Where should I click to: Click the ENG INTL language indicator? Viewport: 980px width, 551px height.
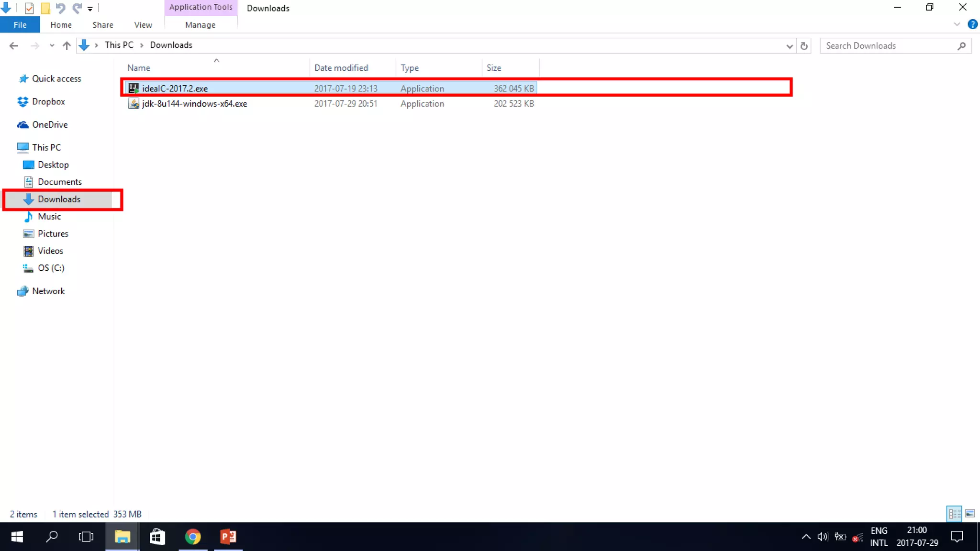click(879, 537)
